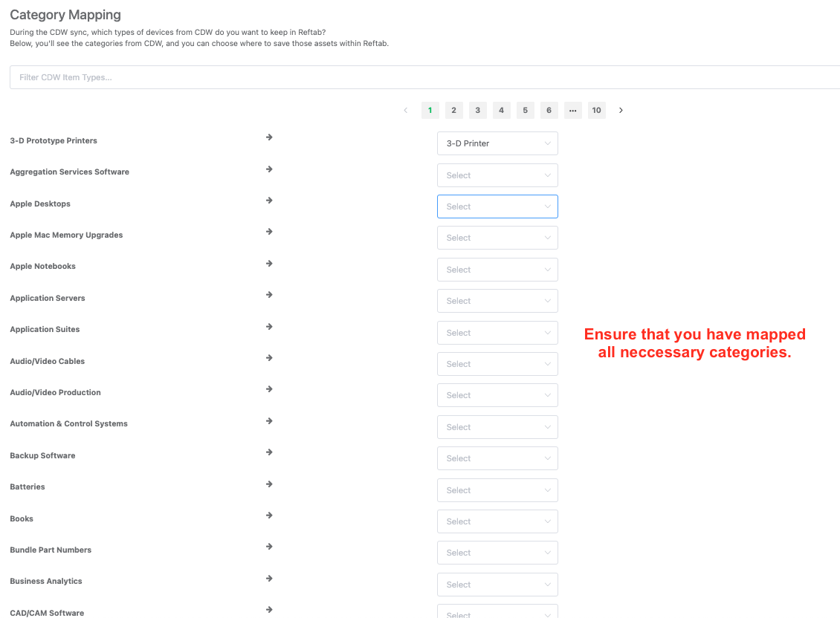This screenshot has height=618, width=840.
Task: Focus the Filter CDW Item Types field
Action: 424,77
